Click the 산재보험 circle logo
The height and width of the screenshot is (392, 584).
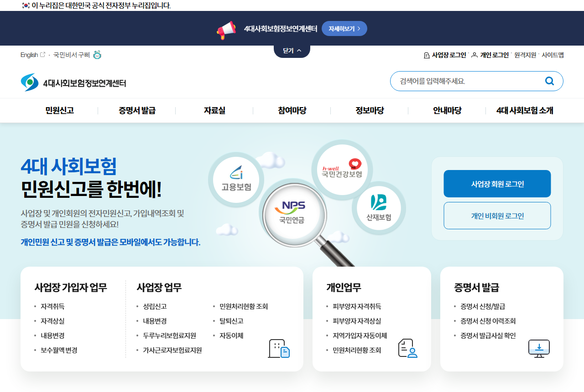click(379, 208)
